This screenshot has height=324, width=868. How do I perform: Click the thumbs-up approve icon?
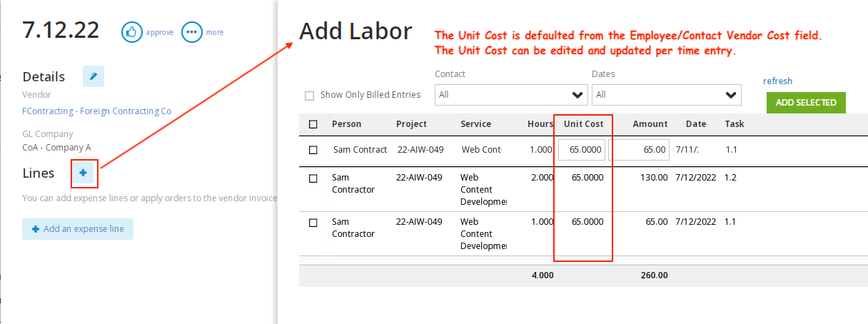[x=131, y=32]
